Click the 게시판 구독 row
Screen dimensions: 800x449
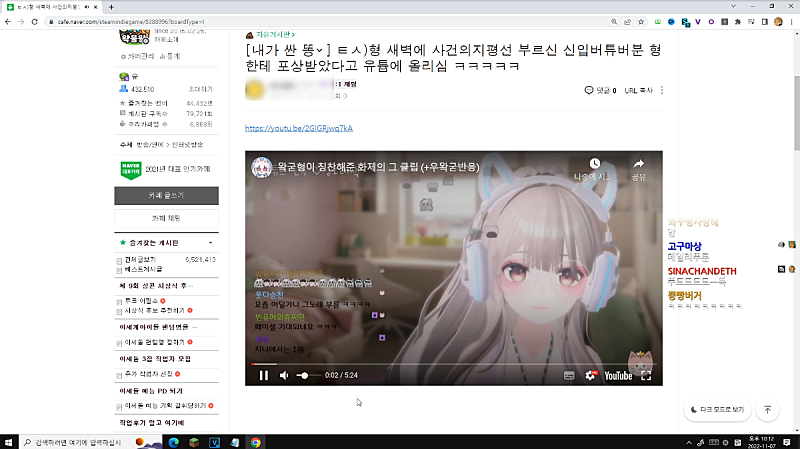pos(166,113)
